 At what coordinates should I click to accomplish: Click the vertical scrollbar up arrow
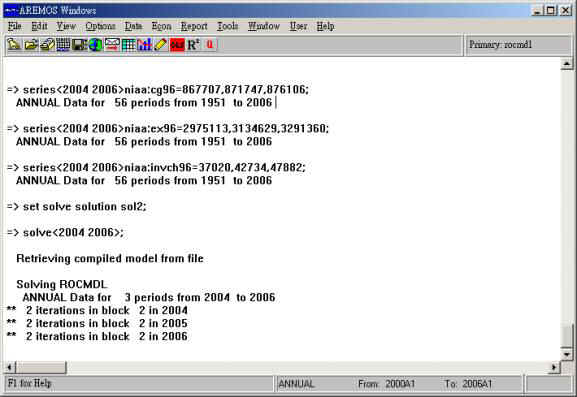click(x=566, y=64)
